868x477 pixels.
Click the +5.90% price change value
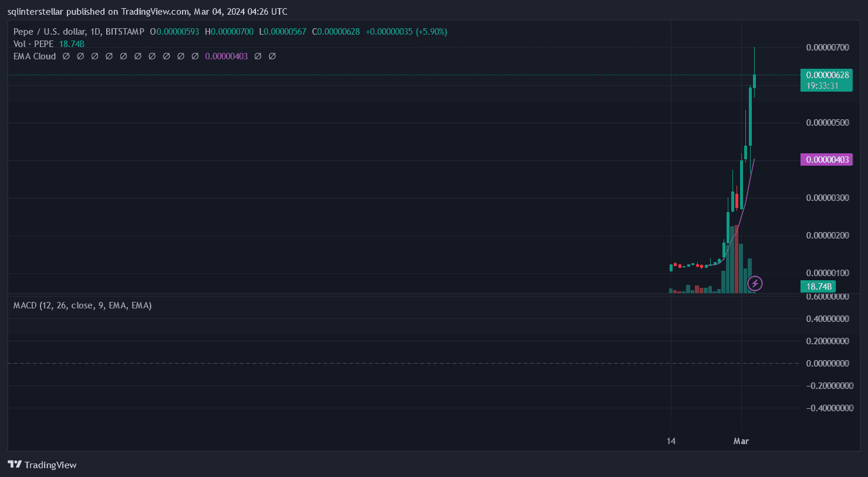(431, 31)
